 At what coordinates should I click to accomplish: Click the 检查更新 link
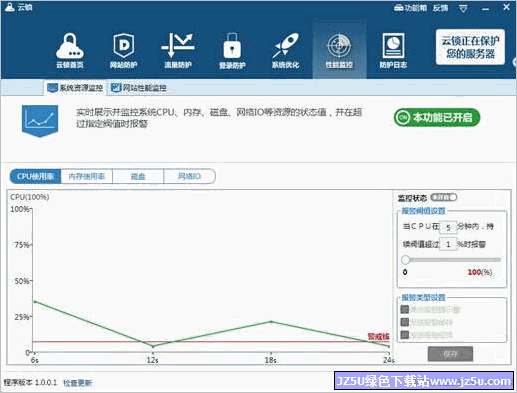click(77, 383)
